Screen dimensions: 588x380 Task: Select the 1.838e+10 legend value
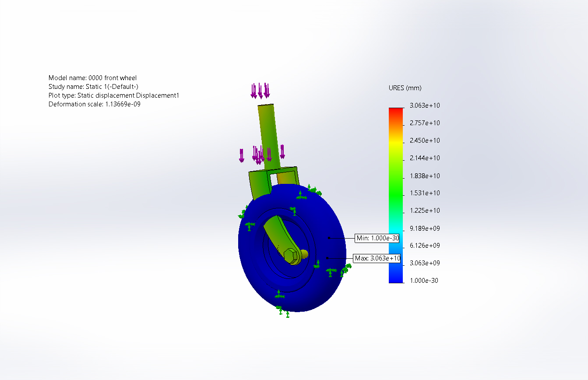tap(425, 176)
